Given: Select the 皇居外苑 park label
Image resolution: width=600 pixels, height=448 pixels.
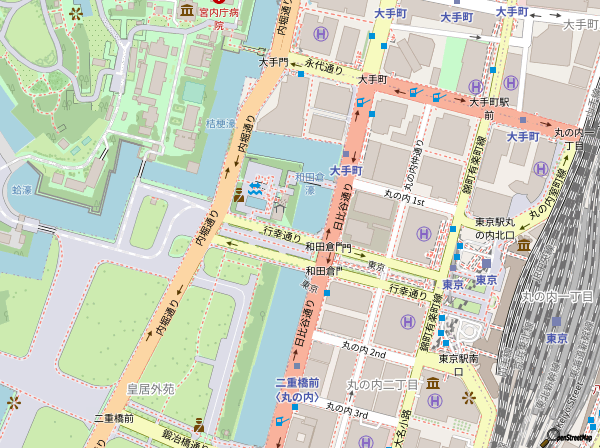Looking at the screenshot, I should tap(150, 388).
